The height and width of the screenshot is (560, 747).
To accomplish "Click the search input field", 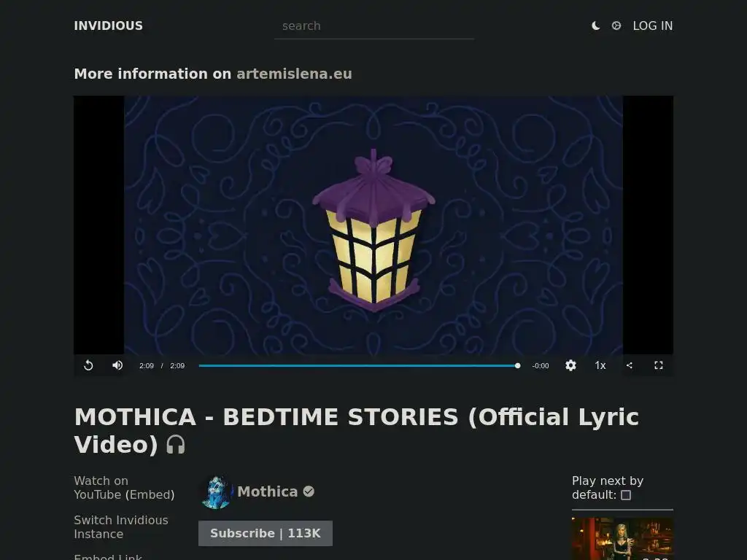I will click(x=374, y=26).
